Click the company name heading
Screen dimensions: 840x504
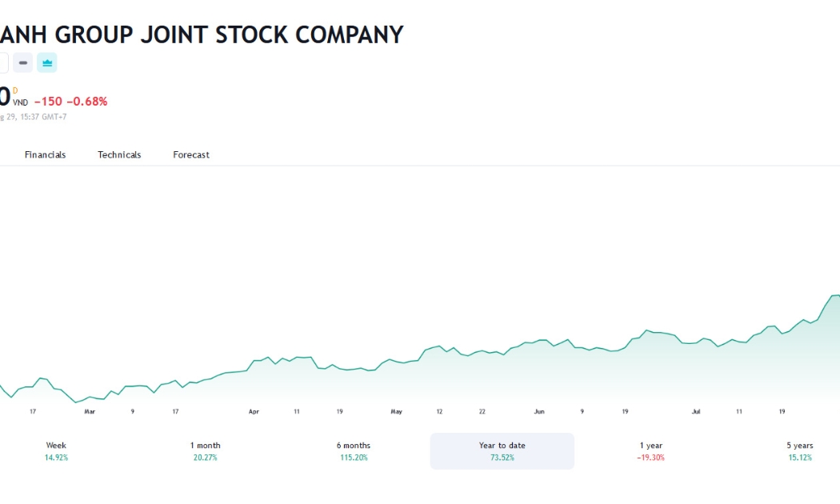tap(202, 35)
